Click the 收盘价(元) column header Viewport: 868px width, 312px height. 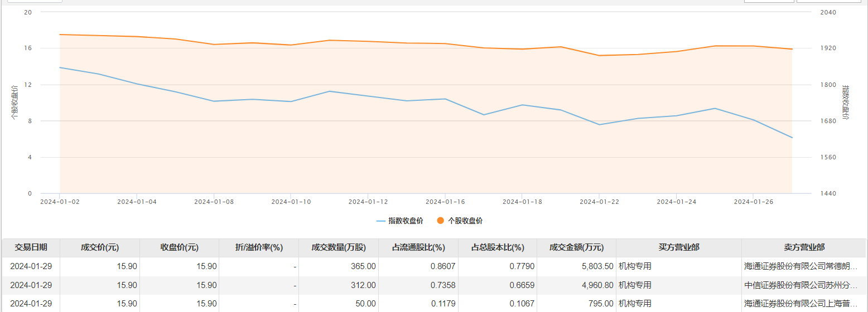click(x=179, y=248)
